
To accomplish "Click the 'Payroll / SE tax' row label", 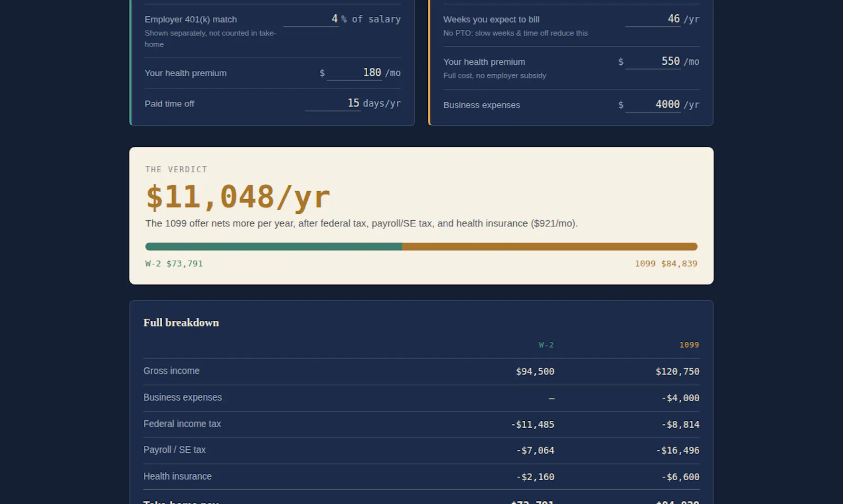I will tap(174, 450).
